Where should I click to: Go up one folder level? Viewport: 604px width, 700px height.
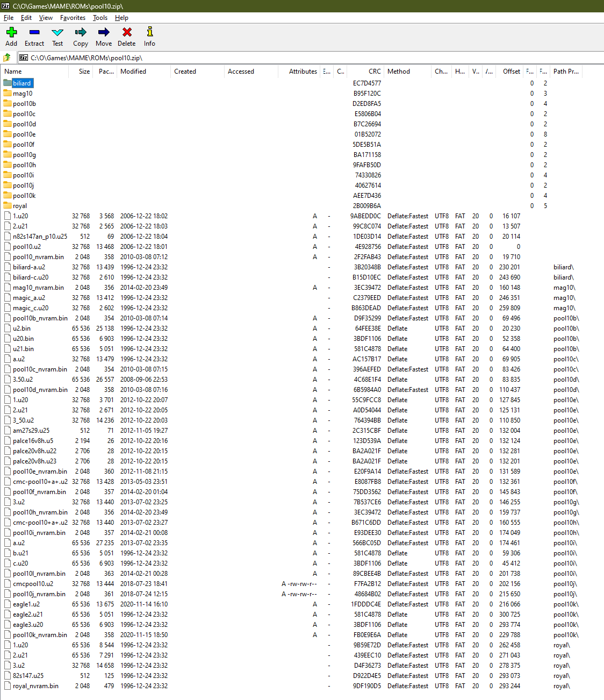(x=7, y=58)
